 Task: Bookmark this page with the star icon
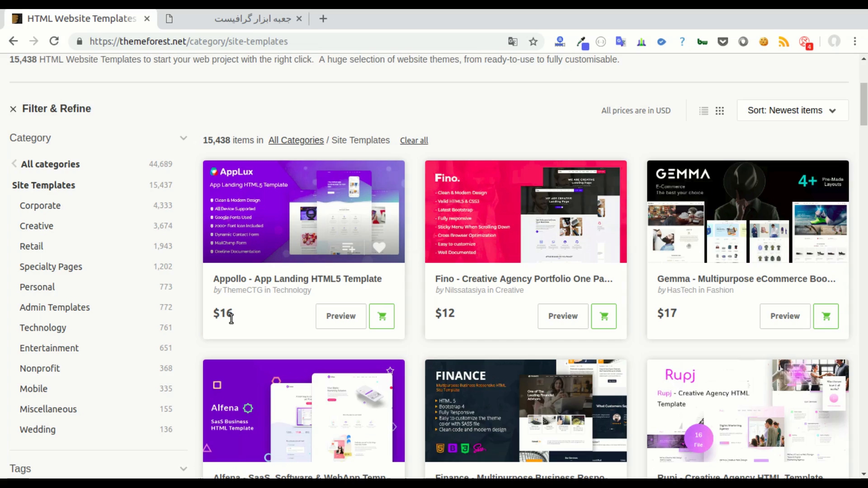click(533, 42)
